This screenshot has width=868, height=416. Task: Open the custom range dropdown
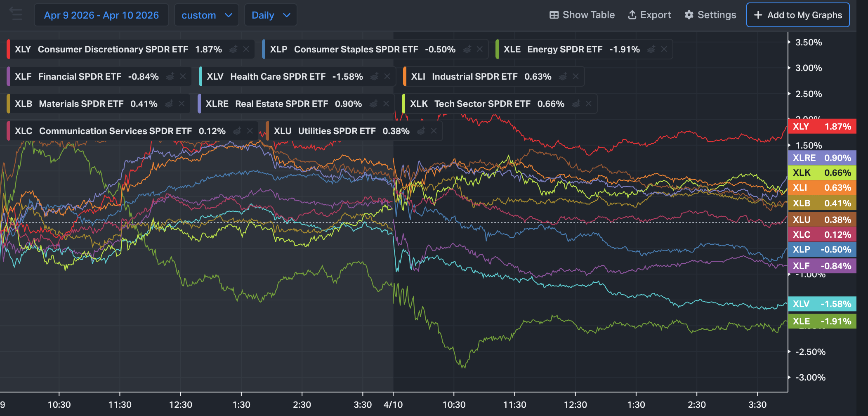206,15
